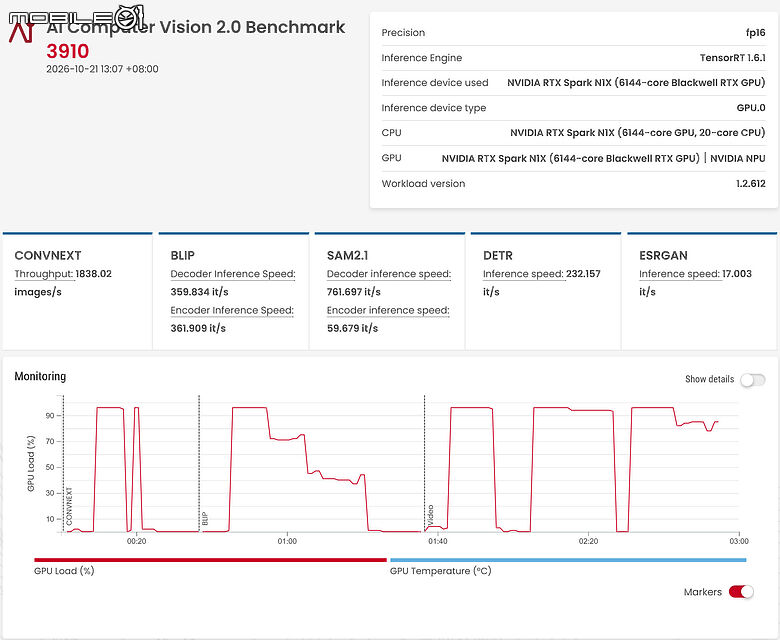The image size is (780, 640).
Task: Click the CONVNEXT marker line in chart
Action: pyautogui.click(x=64, y=463)
